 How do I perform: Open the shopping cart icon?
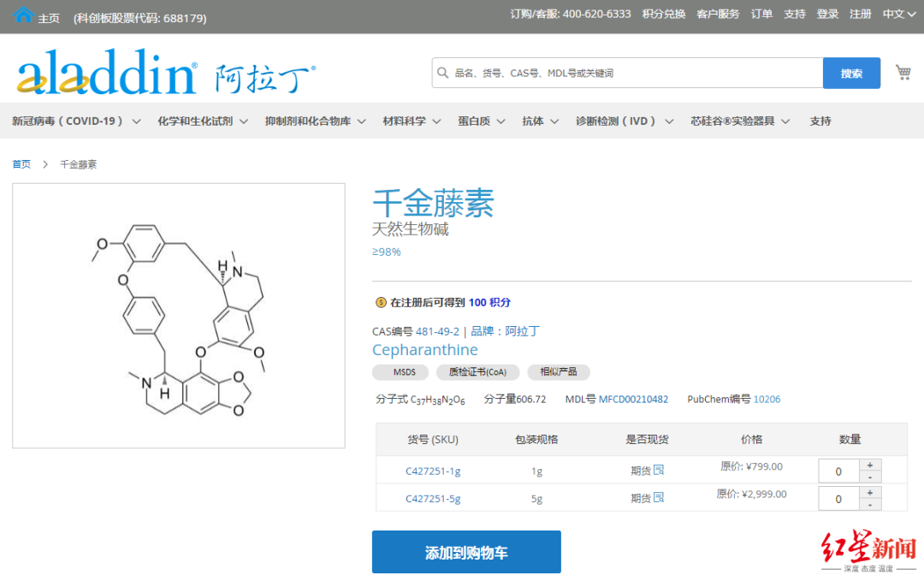(903, 73)
